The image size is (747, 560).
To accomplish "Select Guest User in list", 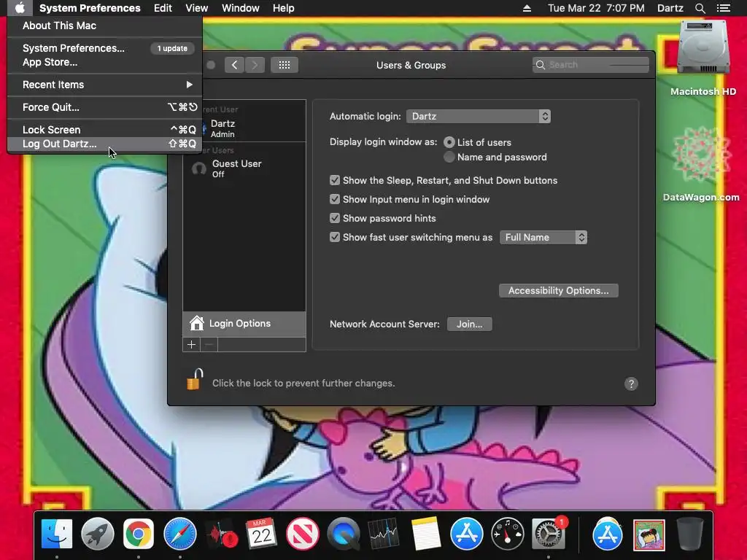I will coord(244,168).
